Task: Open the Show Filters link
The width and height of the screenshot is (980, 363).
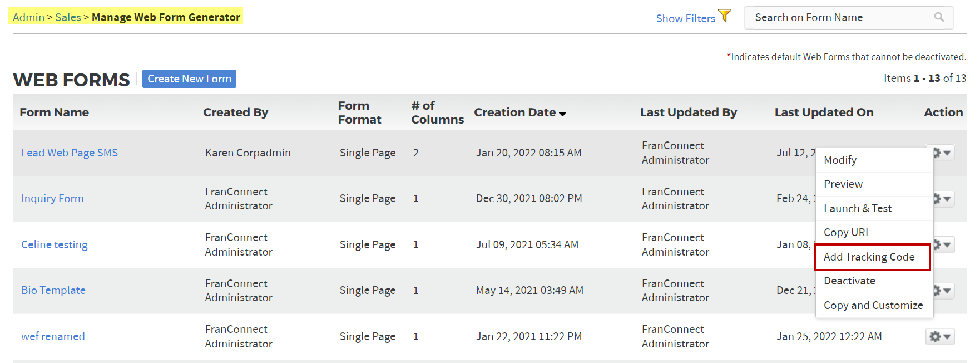Action: (x=685, y=18)
